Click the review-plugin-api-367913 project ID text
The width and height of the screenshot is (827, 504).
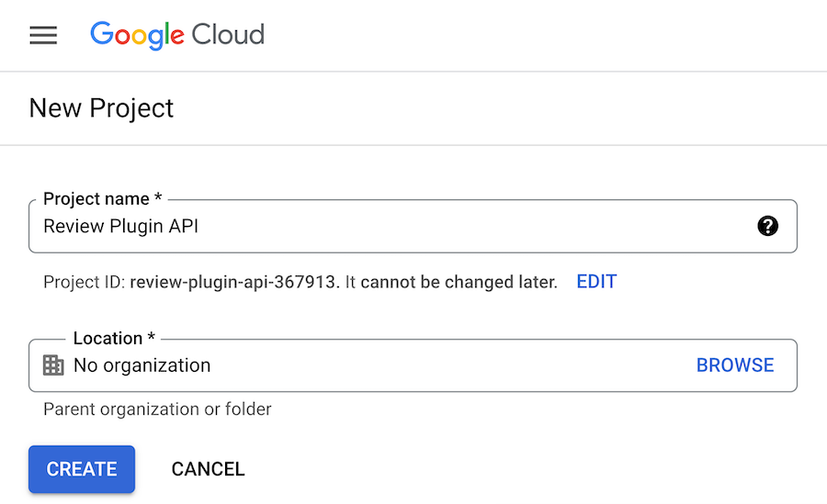[x=233, y=282]
